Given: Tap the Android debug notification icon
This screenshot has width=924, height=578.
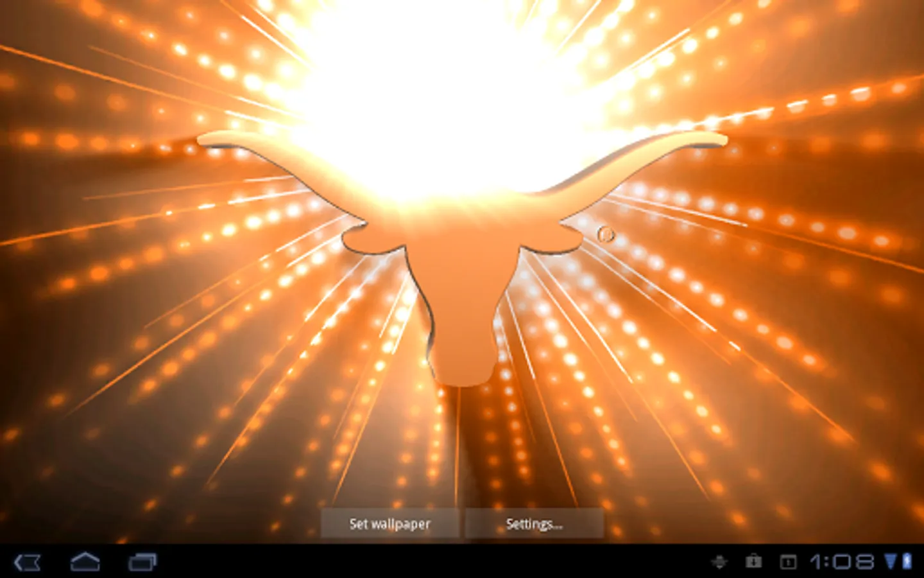Looking at the screenshot, I should tap(719, 563).
